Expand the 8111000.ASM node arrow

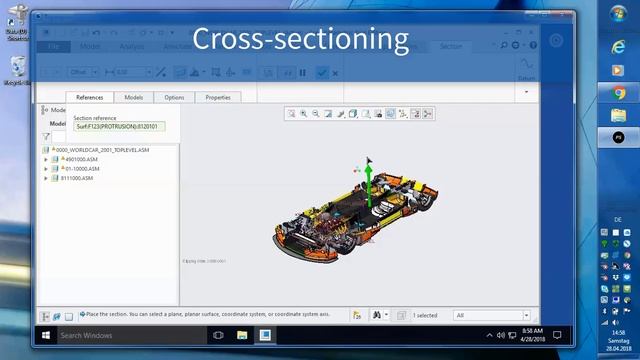pos(46,178)
